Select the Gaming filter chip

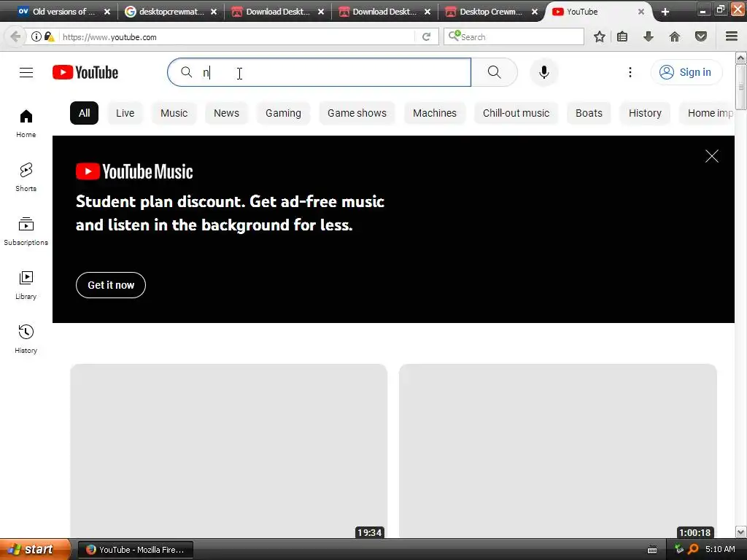click(283, 113)
